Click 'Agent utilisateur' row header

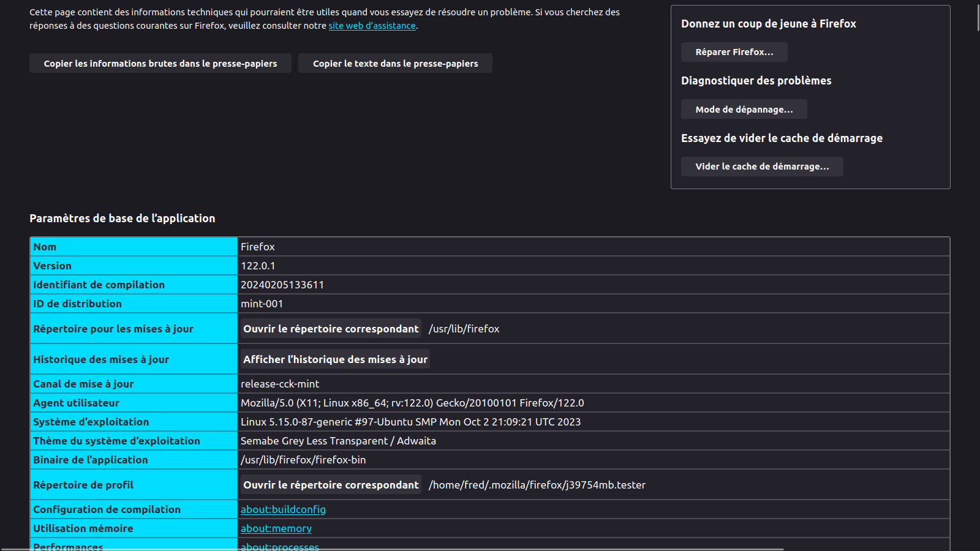[x=134, y=403]
